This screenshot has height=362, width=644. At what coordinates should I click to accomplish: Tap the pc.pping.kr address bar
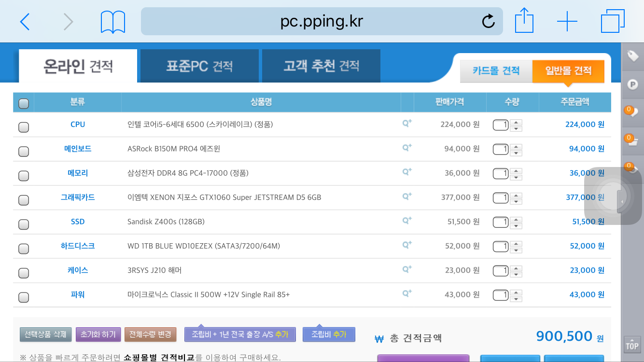pyautogui.click(x=322, y=21)
